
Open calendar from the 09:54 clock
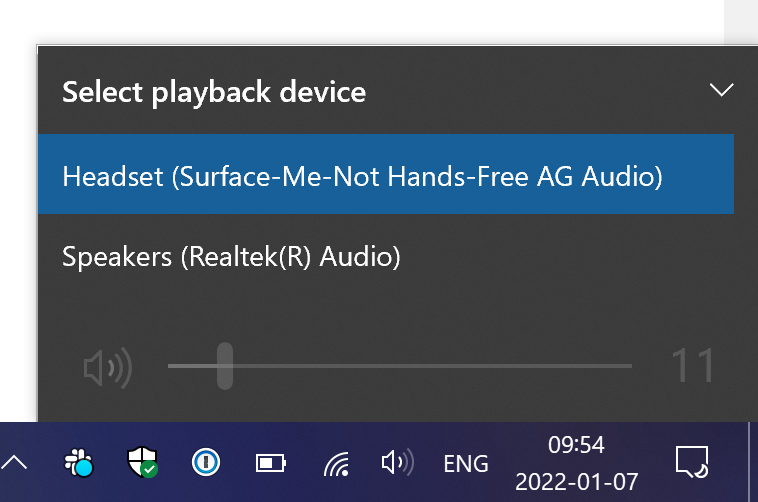point(576,445)
